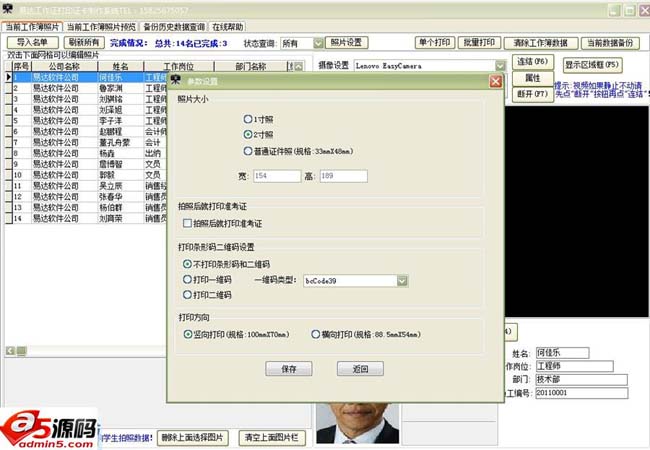Click the 返回 button in dialog
The image size is (650, 450).
click(x=360, y=368)
